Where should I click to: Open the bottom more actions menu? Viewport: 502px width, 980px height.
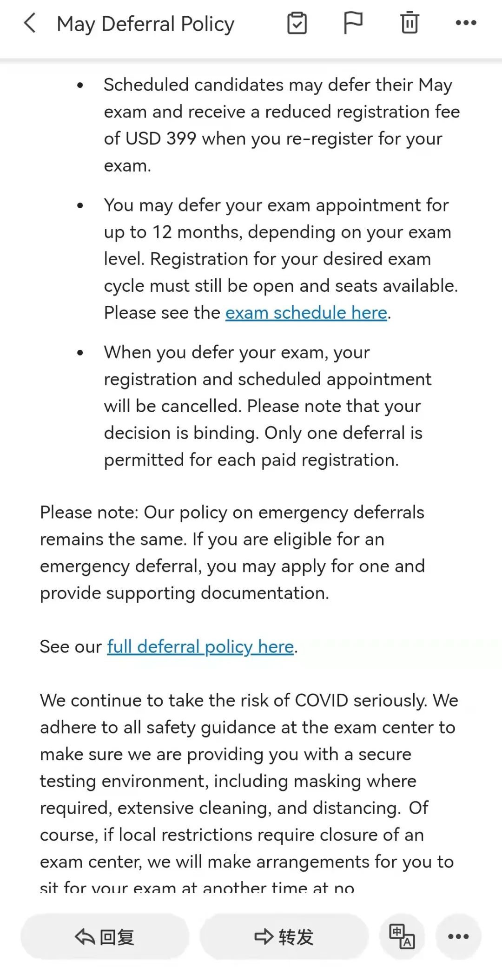pos(458,936)
